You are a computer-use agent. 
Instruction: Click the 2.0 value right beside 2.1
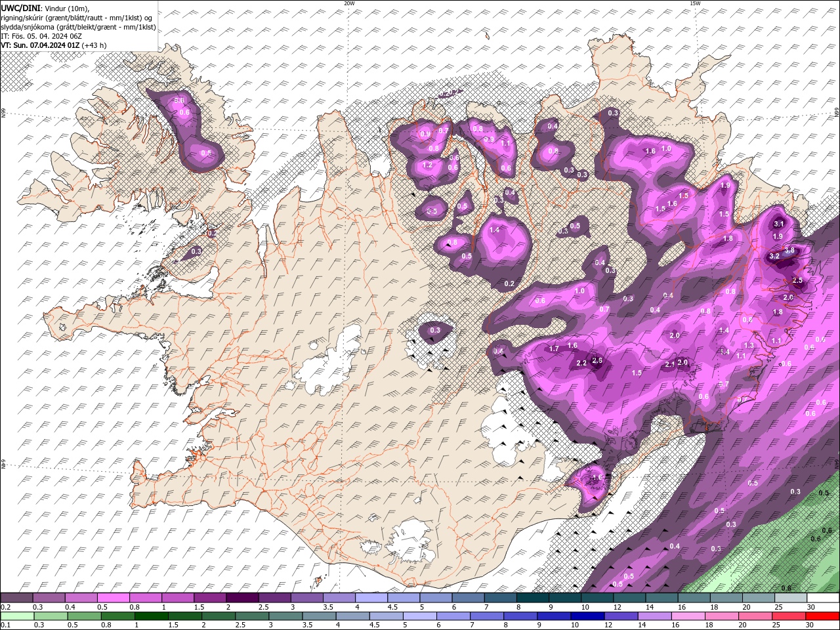coord(682,362)
